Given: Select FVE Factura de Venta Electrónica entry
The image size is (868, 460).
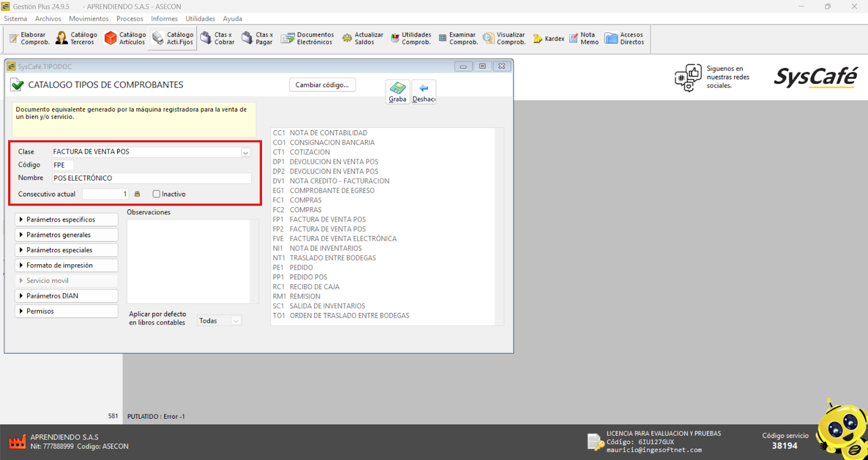Looking at the screenshot, I should point(342,239).
